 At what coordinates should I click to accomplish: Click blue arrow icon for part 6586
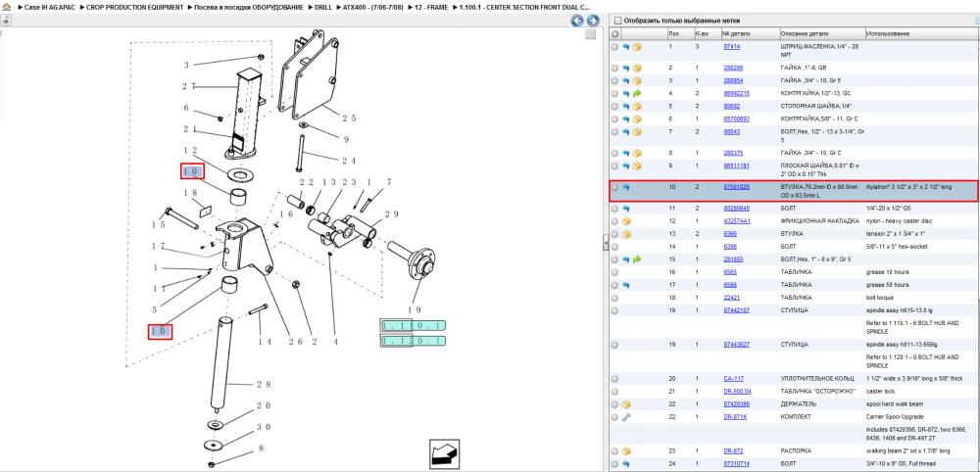click(x=625, y=285)
